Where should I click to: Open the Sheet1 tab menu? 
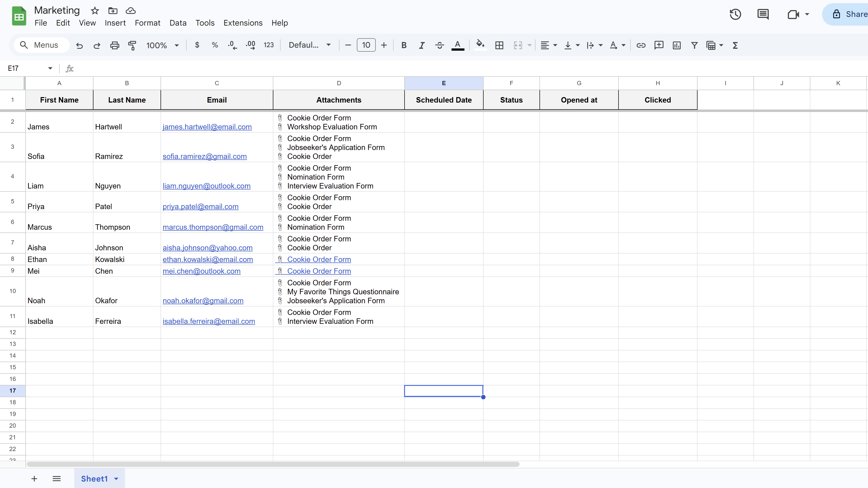[116, 478]
